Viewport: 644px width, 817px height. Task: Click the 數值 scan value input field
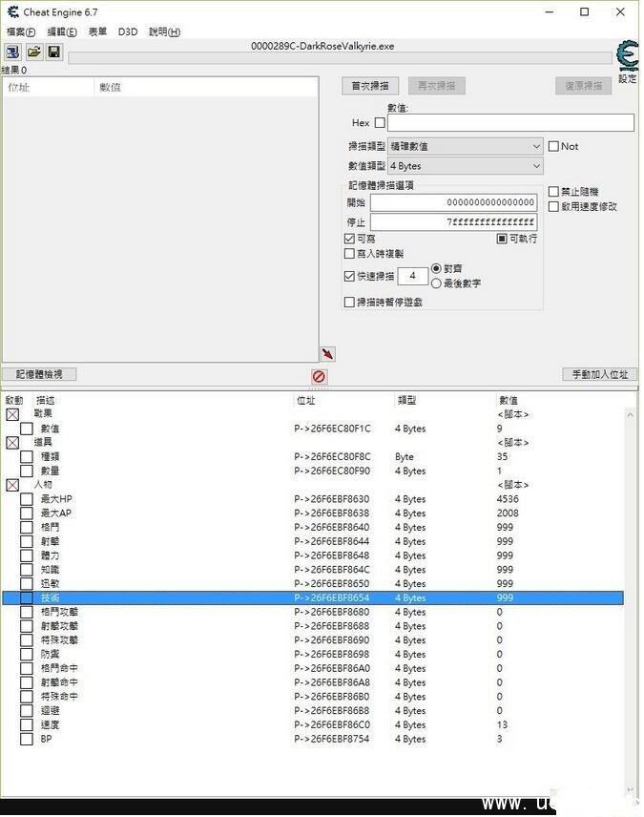pyautogui.click(x=510, y=123)
